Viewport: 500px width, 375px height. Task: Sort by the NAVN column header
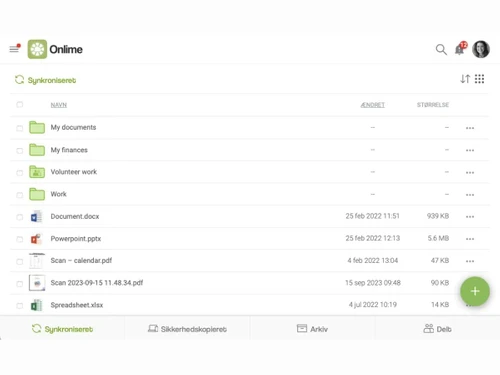pyautogui.click(x=59, y=105)
